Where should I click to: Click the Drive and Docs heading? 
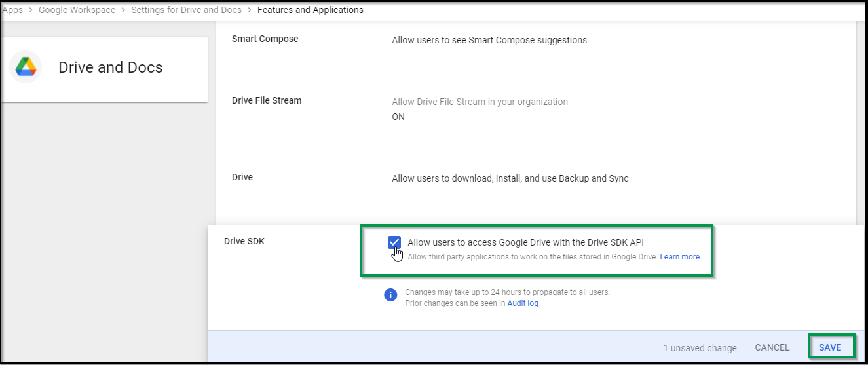coord(110,67)
